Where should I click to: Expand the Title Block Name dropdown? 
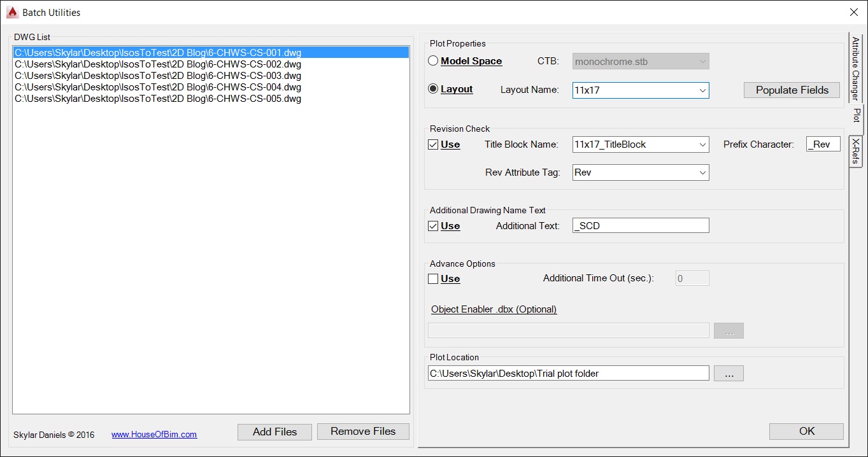click(x=641, y=144)
